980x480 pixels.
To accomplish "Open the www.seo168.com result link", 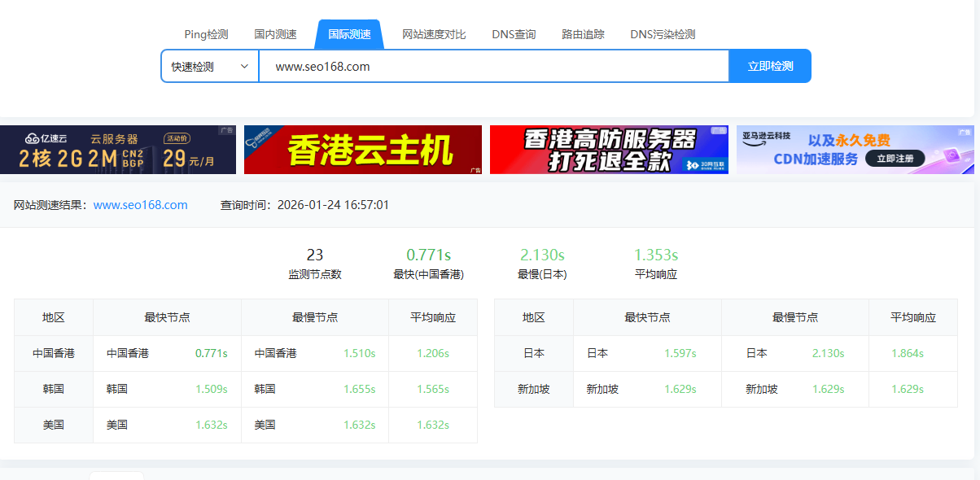I will point(140,205).
